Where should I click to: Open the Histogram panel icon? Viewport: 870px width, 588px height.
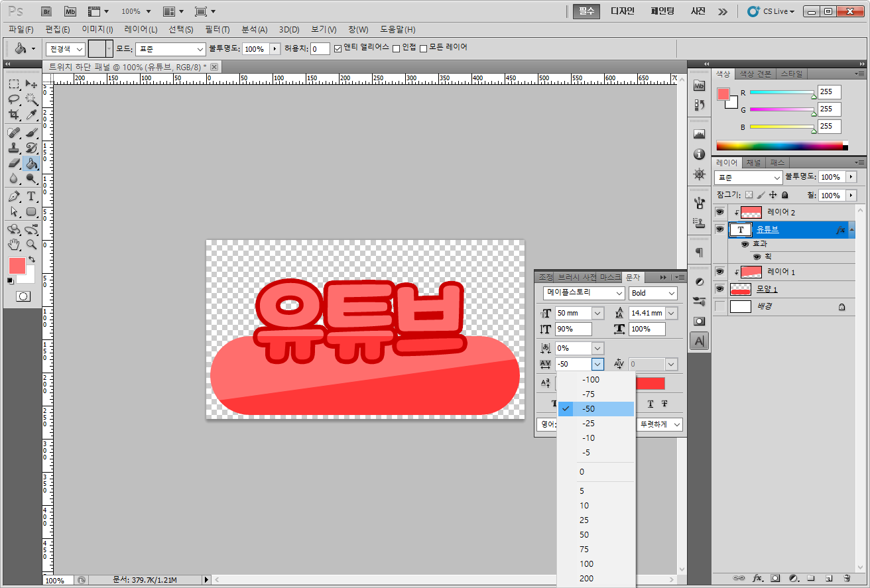(699, 134)
